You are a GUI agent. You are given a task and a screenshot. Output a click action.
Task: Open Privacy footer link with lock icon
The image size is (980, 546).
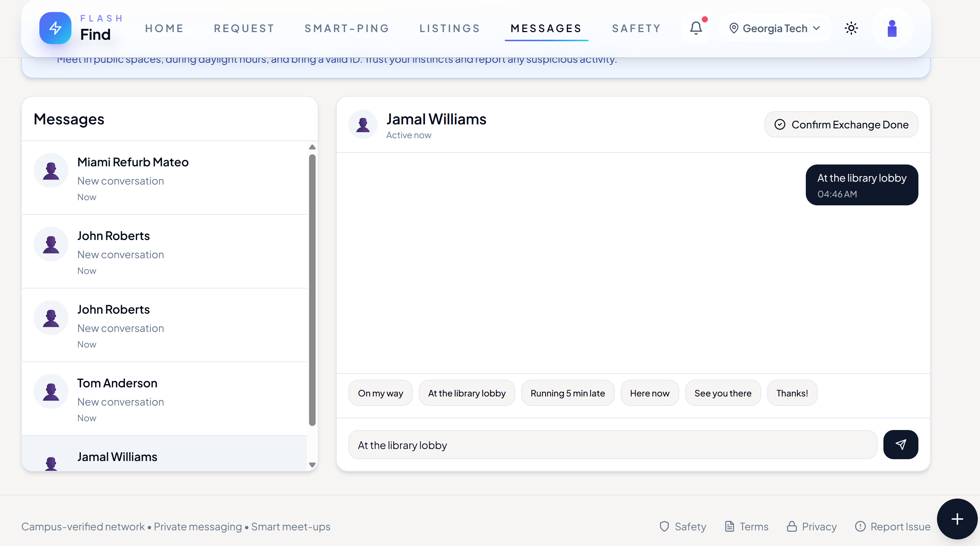tap(812, 526)
